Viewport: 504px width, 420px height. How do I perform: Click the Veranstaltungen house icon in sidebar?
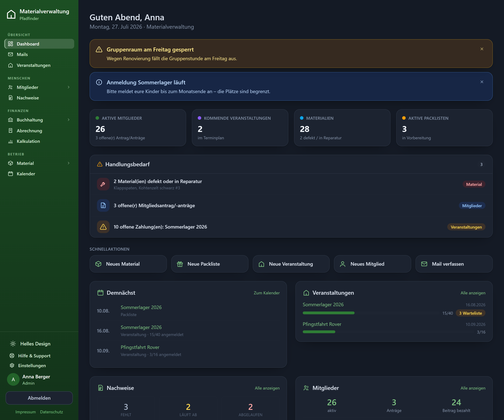[10, 65]
